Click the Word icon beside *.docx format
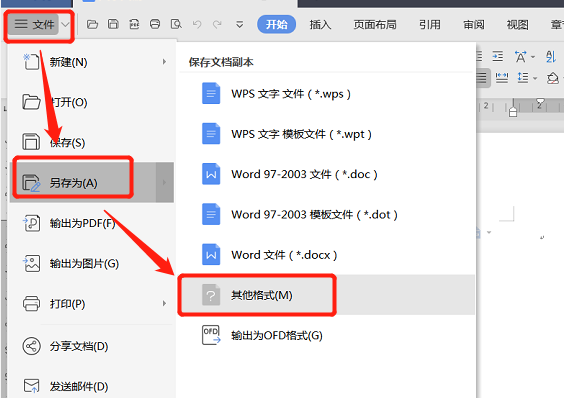The height and width of the screenshot is (398, 564). coord(211,254)
